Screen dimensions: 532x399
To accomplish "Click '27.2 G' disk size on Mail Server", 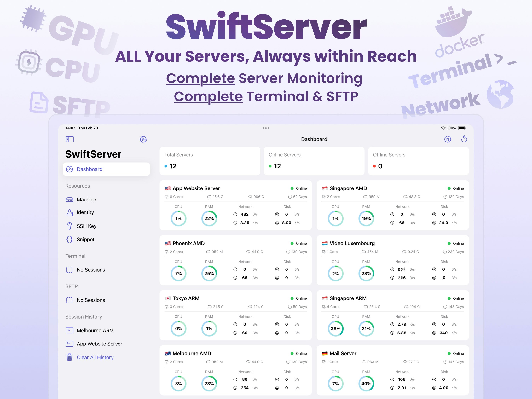I will click(x=411, y=362).
